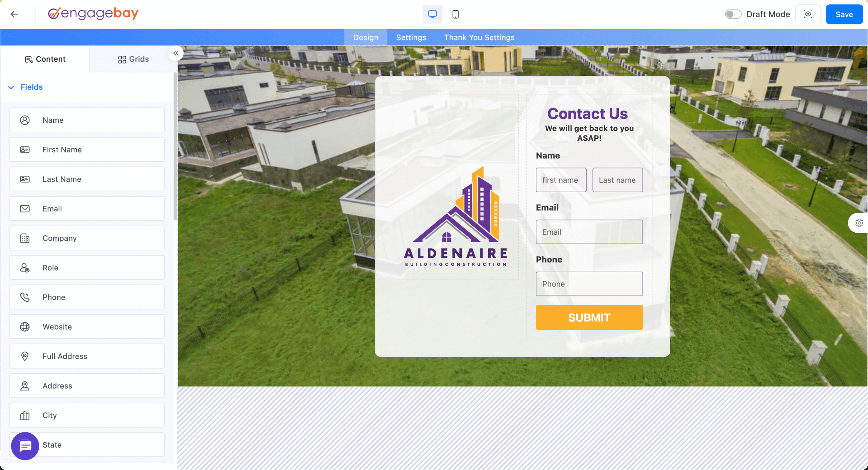This screenshot has height=470, width=868.
Task: Go back using the arrow icon
Action: 14,14
